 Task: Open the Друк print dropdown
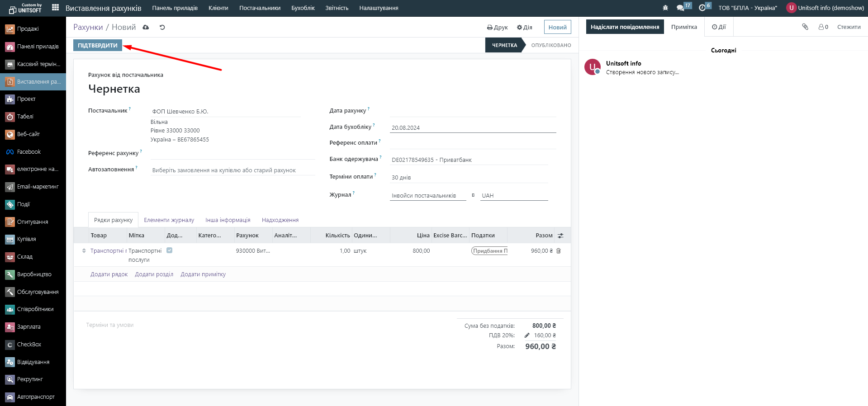(497, 28)
